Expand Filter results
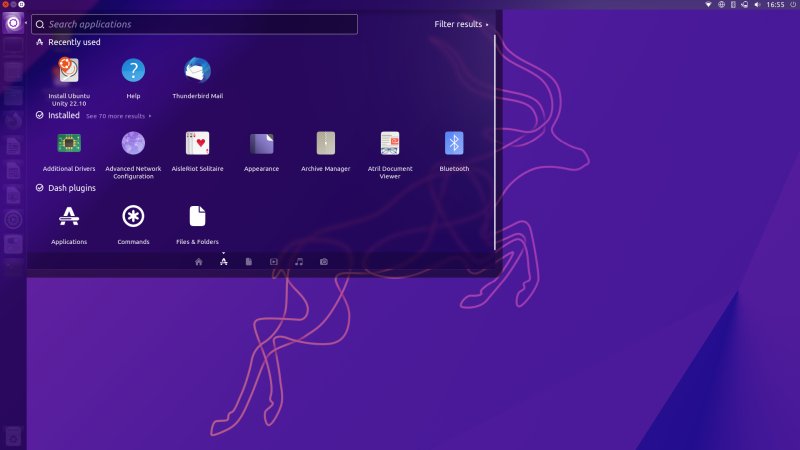The width and height of the screenshot is (800, 450). [x=461, y=24]
